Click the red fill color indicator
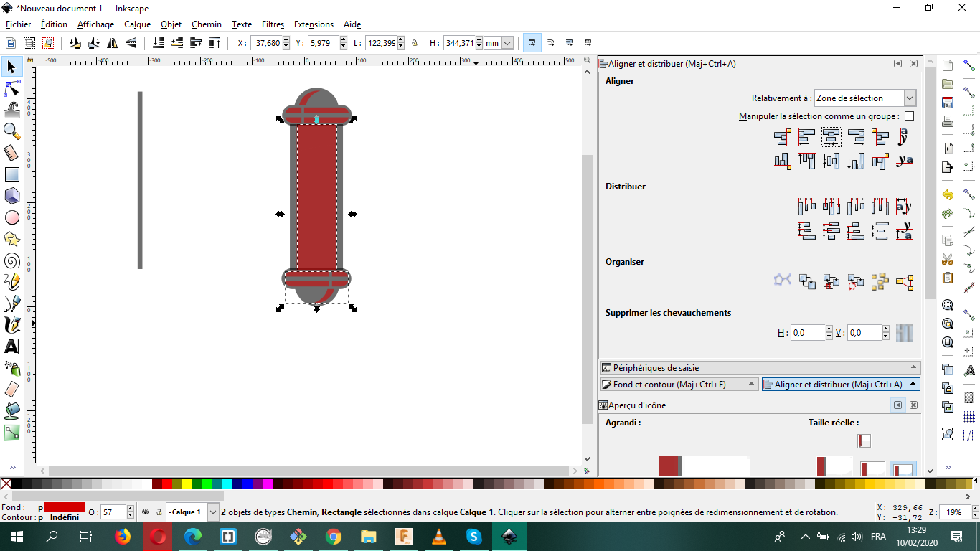 65,507
